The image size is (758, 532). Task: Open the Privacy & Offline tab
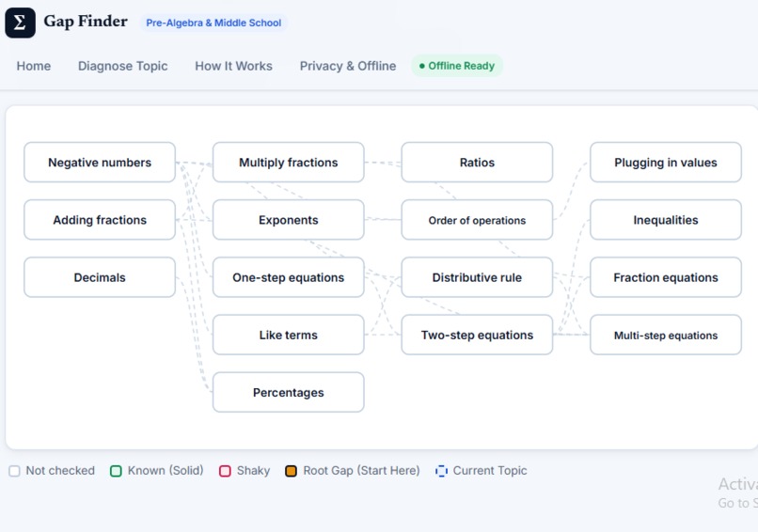click(348, 66)
